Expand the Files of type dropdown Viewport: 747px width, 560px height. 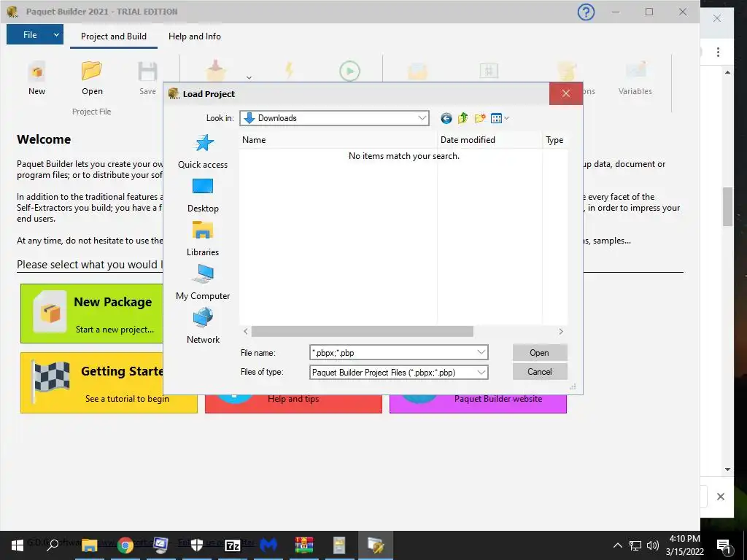tap(481, 373)
